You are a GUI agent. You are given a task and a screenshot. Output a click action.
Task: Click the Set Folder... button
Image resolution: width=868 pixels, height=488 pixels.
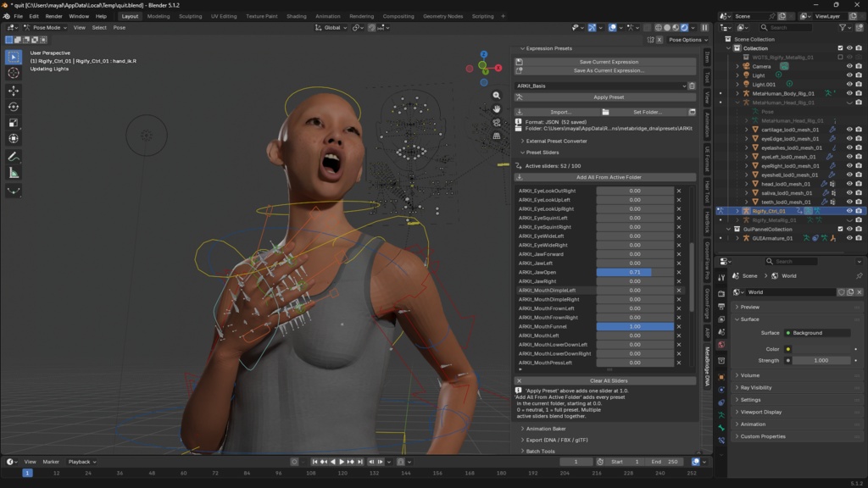click(644, 112)
